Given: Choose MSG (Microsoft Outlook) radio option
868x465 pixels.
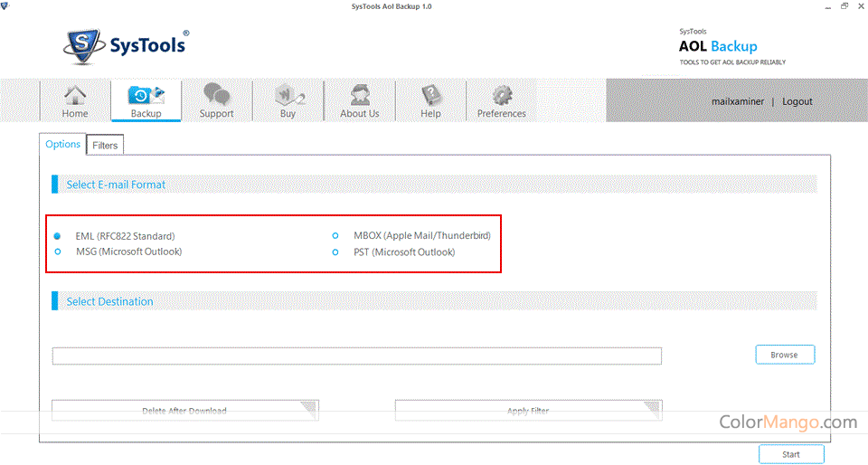Looking at the screenshot, I should pyautogui.click(x=58, y=251).
